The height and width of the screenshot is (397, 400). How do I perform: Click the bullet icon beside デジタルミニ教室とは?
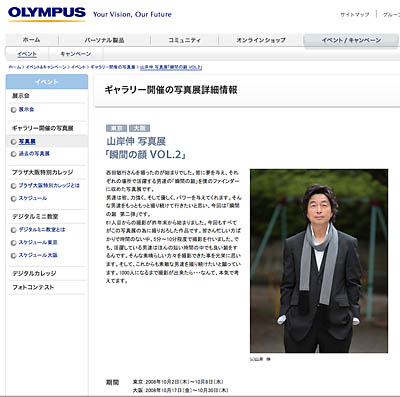coord(14,230)
